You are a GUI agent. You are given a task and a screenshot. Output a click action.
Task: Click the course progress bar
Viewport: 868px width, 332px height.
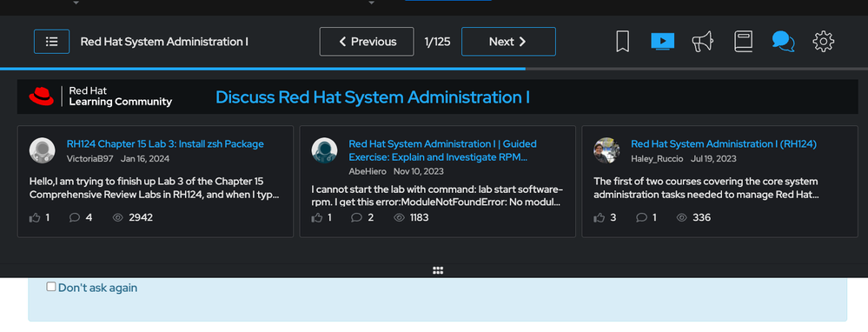tap(434, 69)
